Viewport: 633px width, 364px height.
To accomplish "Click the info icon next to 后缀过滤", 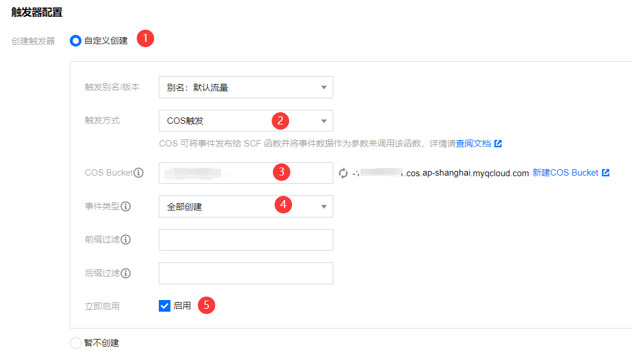I will coord(126,273).
